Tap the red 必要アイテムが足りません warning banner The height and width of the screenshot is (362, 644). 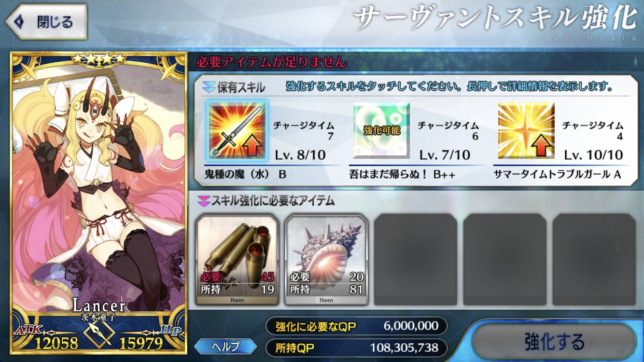coord(270,62)
